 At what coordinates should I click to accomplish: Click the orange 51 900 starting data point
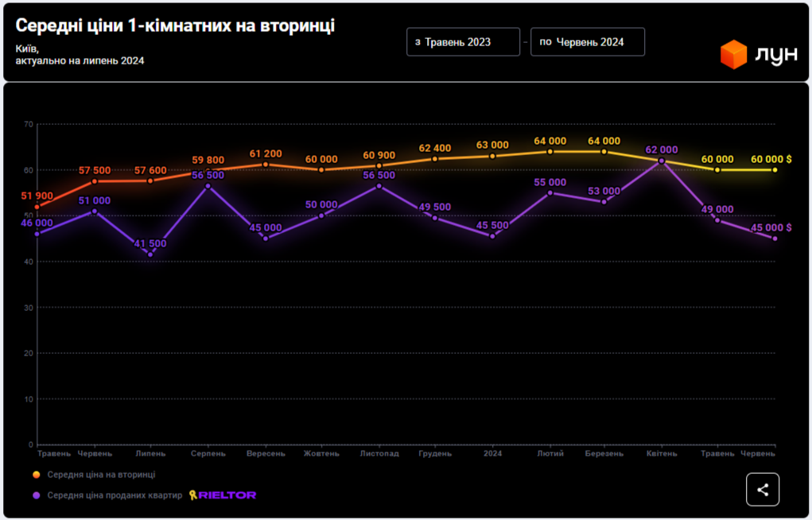point(37,207)
